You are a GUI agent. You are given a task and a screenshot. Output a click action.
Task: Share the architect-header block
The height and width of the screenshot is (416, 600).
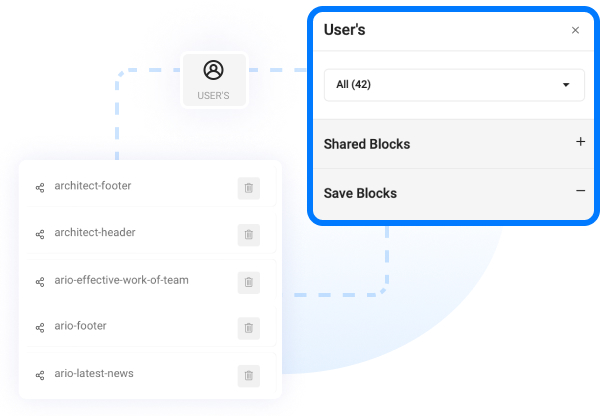[40, 234]
